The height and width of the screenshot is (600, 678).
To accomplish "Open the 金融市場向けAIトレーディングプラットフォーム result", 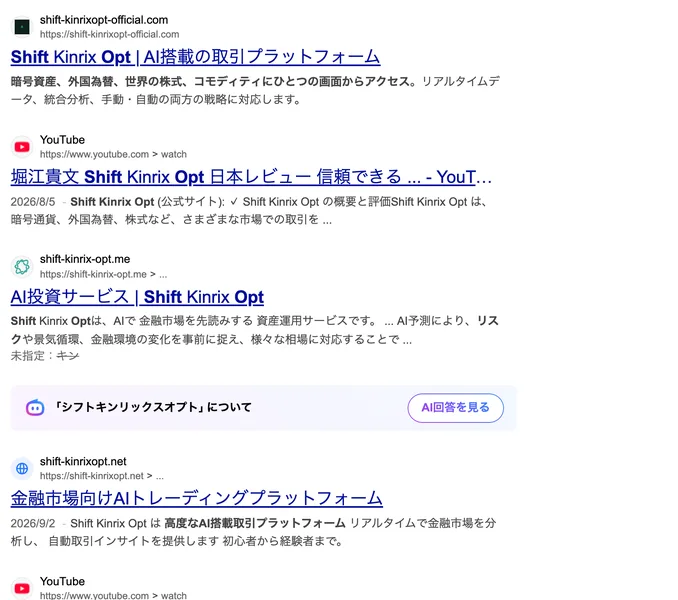I will pos(196,498).
